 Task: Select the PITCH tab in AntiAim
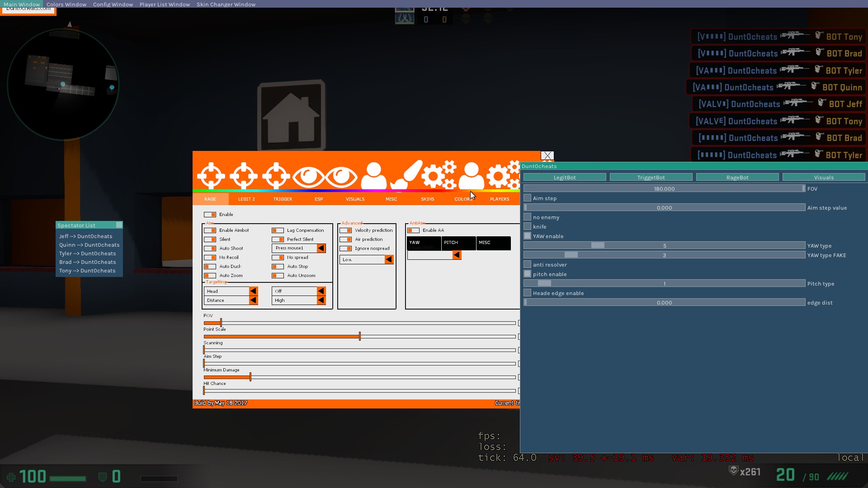click(458, 243)
